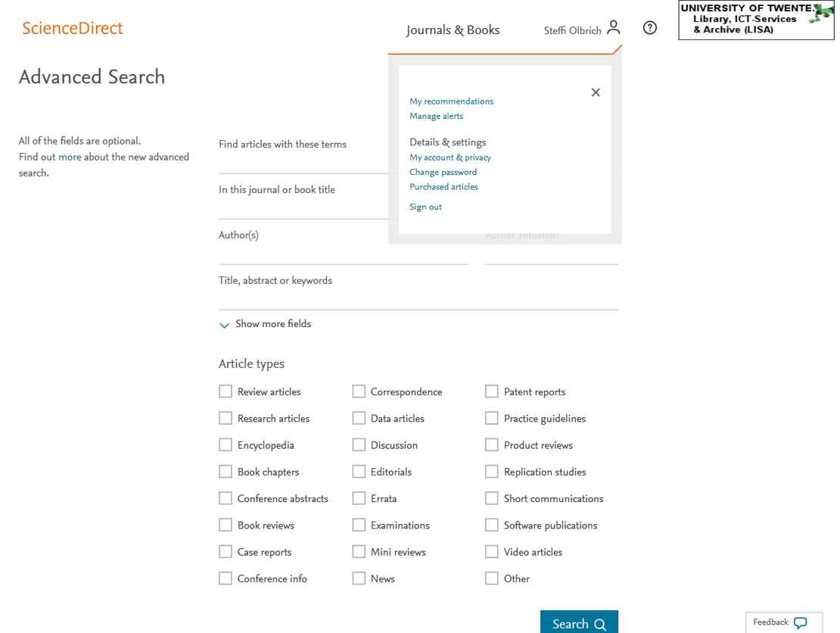Tick the News checkbox
This screenshot has width=840, height=633.
pos(359,578)
